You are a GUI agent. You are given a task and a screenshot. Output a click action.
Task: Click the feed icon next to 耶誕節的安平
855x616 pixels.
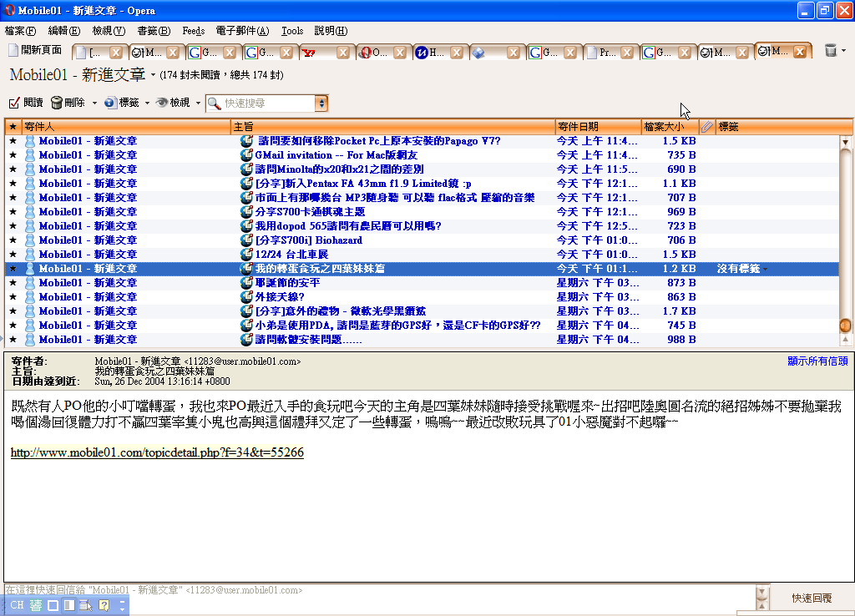point(246,282)
